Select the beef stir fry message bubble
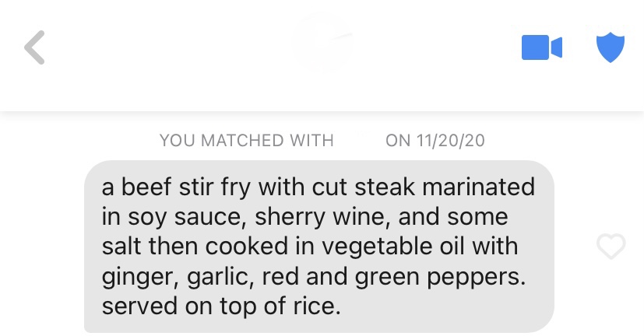 point(318,246)
